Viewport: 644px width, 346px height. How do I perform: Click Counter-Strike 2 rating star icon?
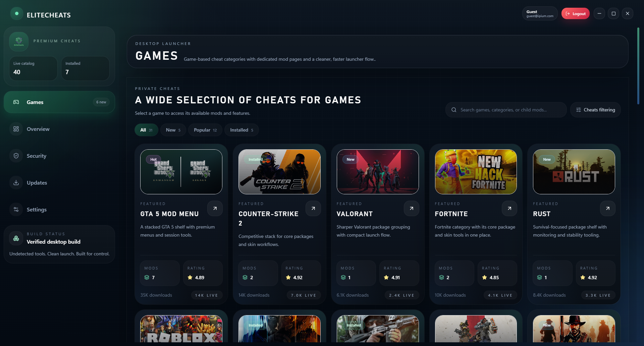click(288, 278)
